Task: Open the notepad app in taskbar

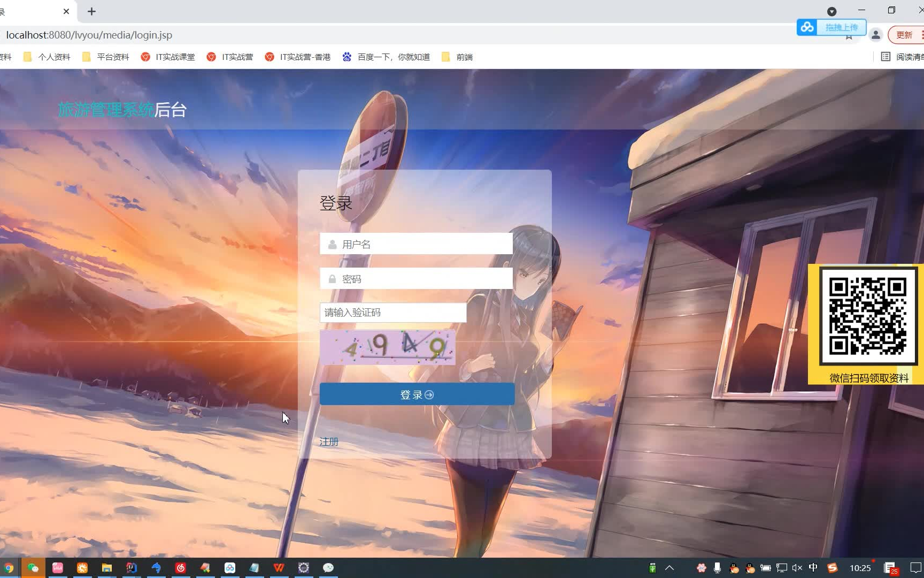Action: pyautogui.click(x=255, y=568)
